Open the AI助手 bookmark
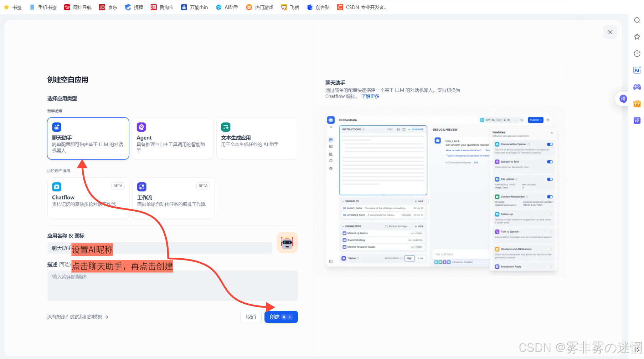 click(227, 7)
